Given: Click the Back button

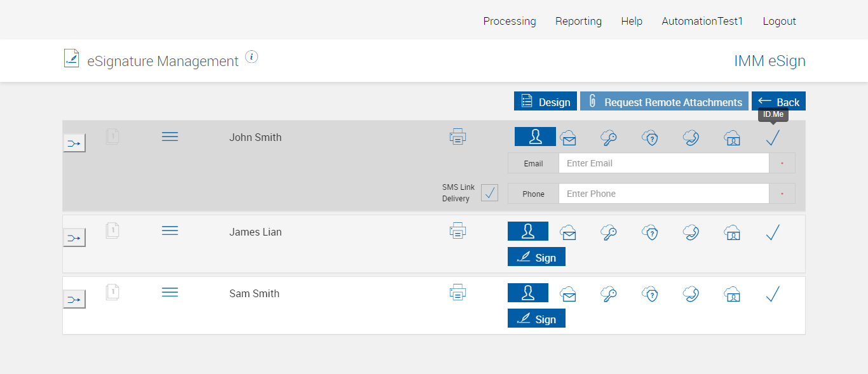Looking at the screenshot, I should coord(778,102).
